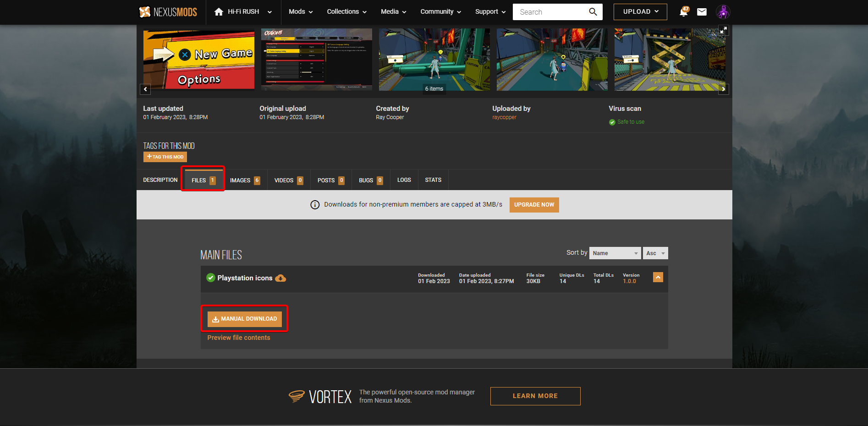Click the version 1.0.0 link
The height and width of the screenshot is (426, 868).
[x=629, y=281]
